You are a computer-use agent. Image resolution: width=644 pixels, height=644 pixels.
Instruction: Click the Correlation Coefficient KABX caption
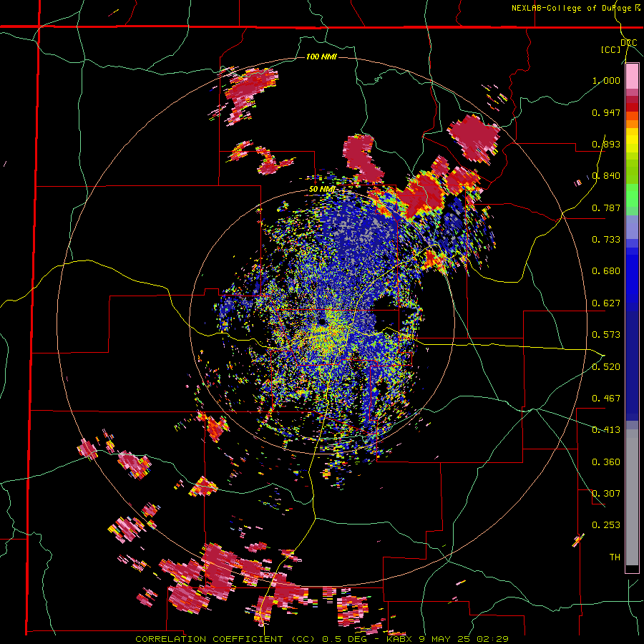[322, 639]
